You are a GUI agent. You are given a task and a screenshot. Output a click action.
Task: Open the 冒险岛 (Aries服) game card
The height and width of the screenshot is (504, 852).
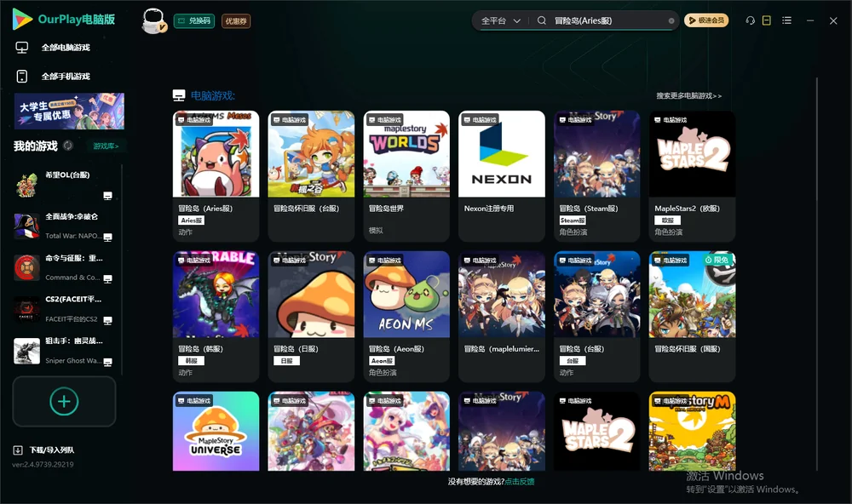pos(216,176)
